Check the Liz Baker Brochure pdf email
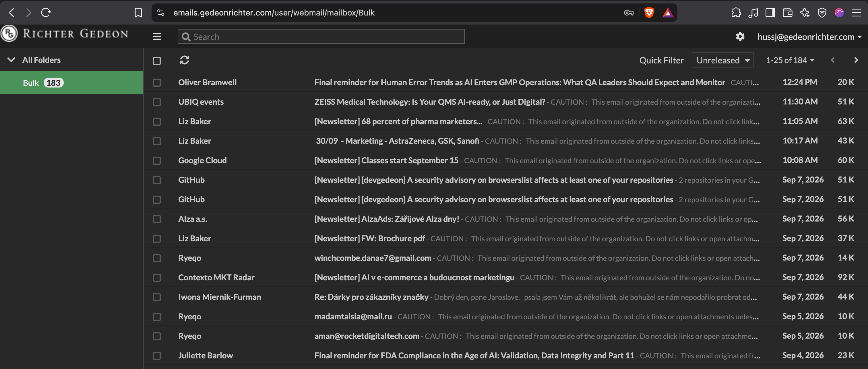 tap(157, 239)
